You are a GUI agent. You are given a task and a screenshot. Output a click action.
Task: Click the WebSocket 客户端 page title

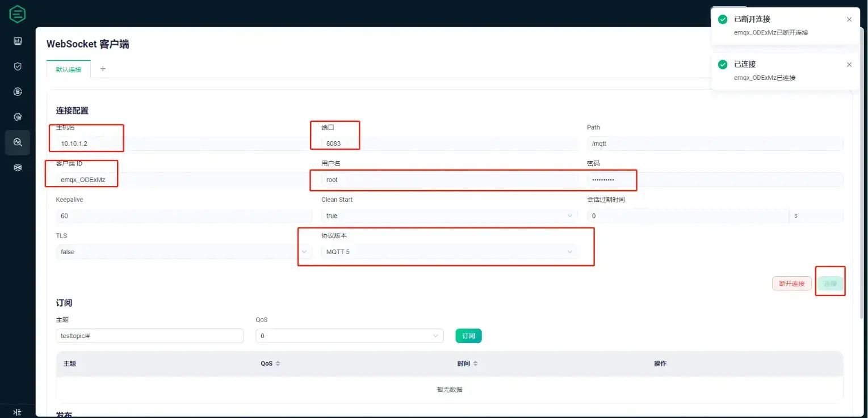(88, 44)
